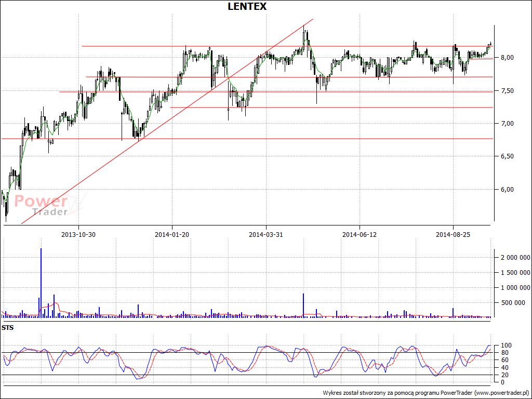
Task: Click the 7,00 price axis label
Action: click(x=506, y=124)
